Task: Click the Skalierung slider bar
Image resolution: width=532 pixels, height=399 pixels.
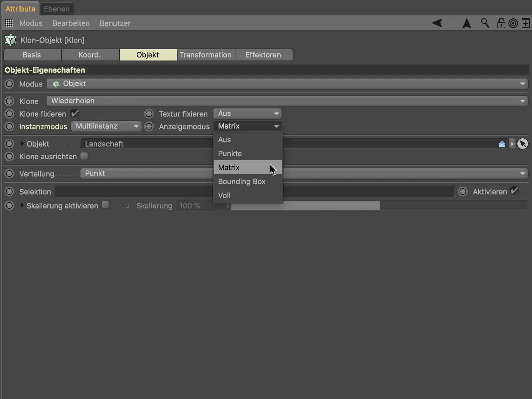Action: click(379, 205)
